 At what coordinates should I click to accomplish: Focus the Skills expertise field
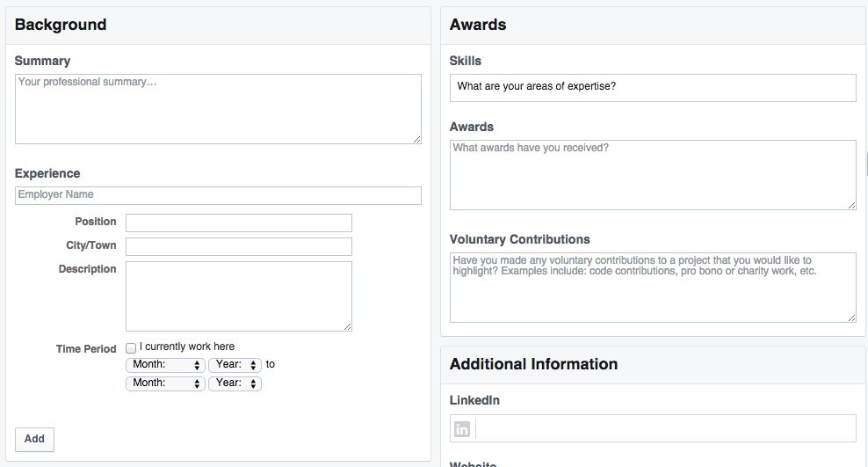(653, 88)
